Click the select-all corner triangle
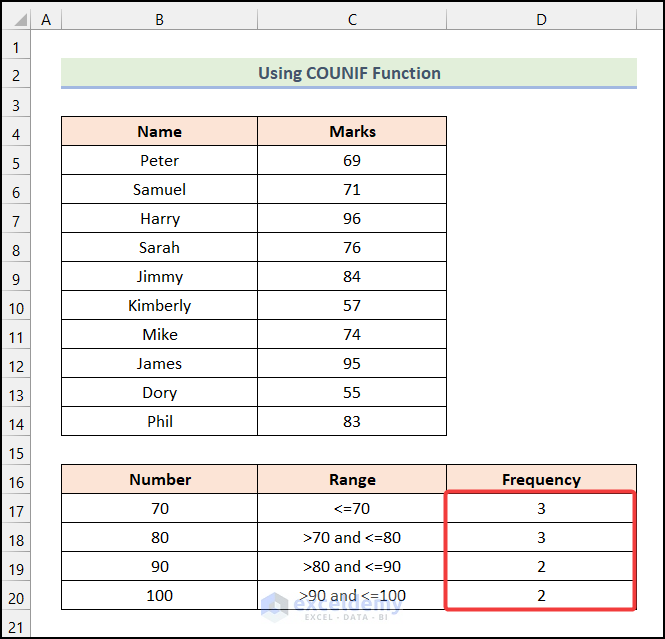This screenshot has width=665, height=639. 16,20
